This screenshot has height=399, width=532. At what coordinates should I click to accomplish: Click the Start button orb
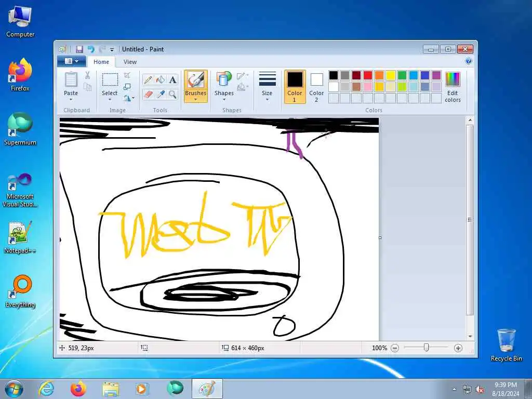[14, 389]
